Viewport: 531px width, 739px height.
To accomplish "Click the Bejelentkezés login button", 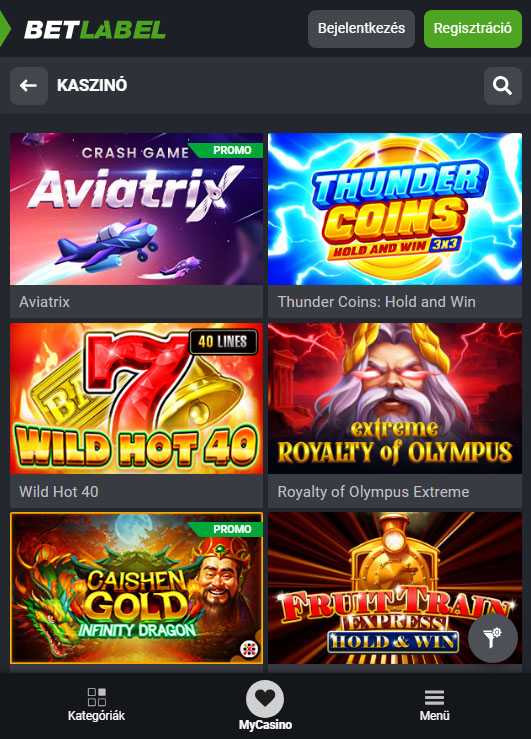I will 361,29.
